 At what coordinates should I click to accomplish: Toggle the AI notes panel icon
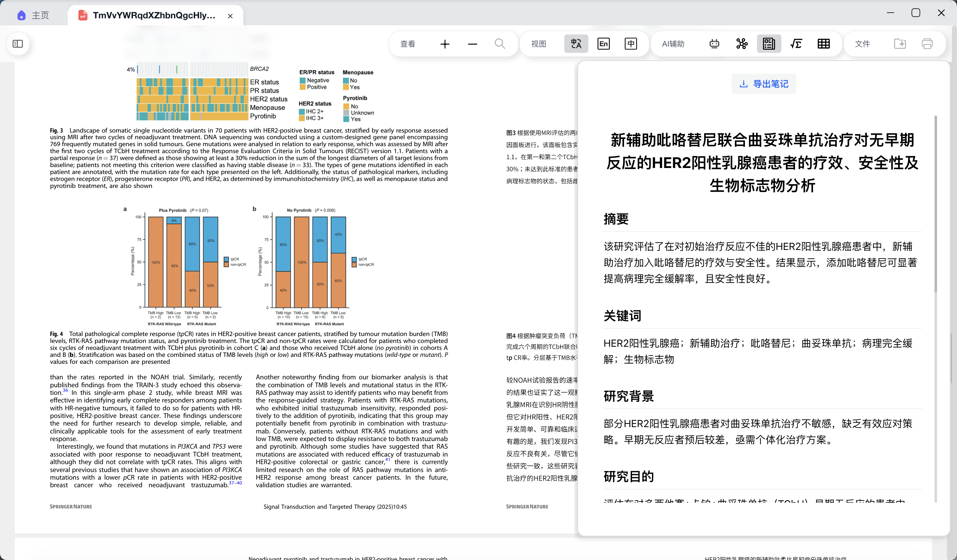pyautogui.click(x=769, y=44)
